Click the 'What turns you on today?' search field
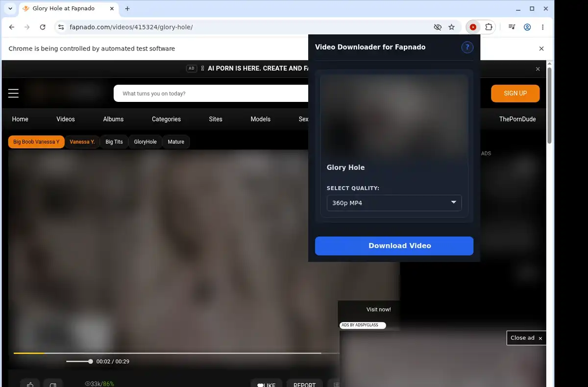The image size is (588, 387). 211,94
